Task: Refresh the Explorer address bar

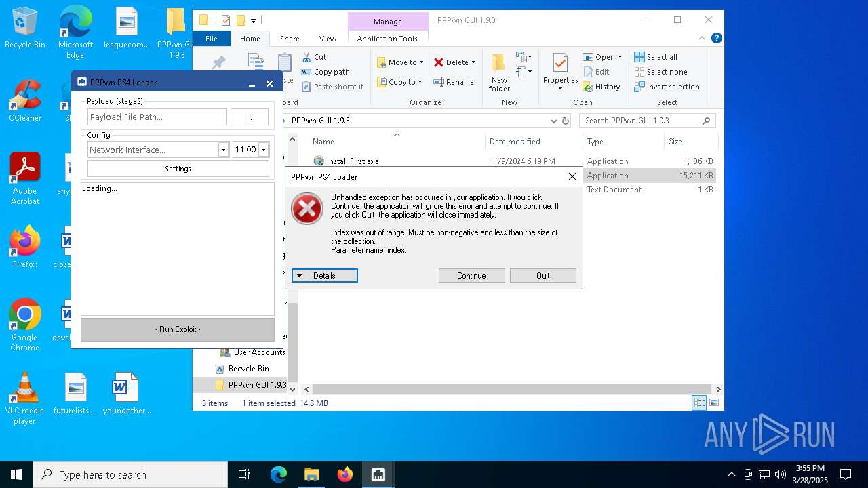Action: tap(566, 121)
